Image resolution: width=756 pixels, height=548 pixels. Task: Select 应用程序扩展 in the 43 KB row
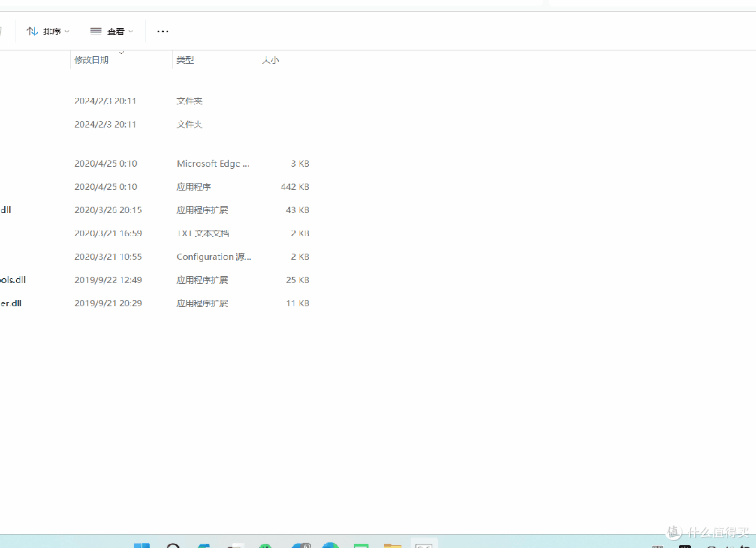(x=202, y=210)
